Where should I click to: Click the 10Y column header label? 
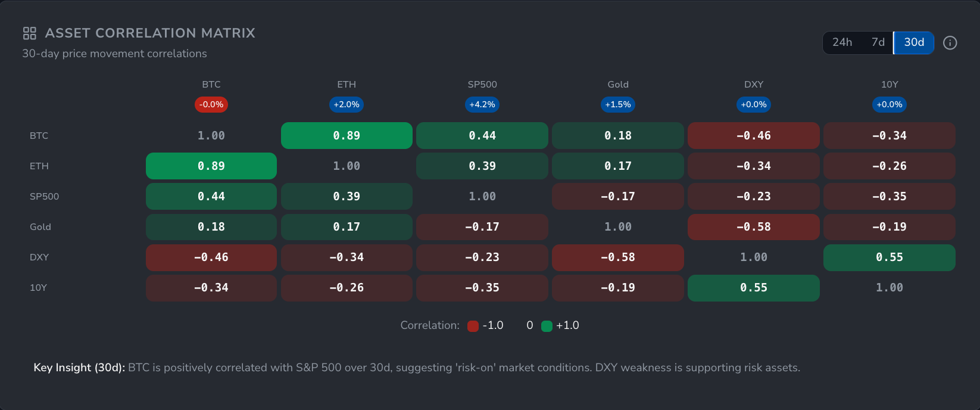pyautogui.click(x=890, y=85)
